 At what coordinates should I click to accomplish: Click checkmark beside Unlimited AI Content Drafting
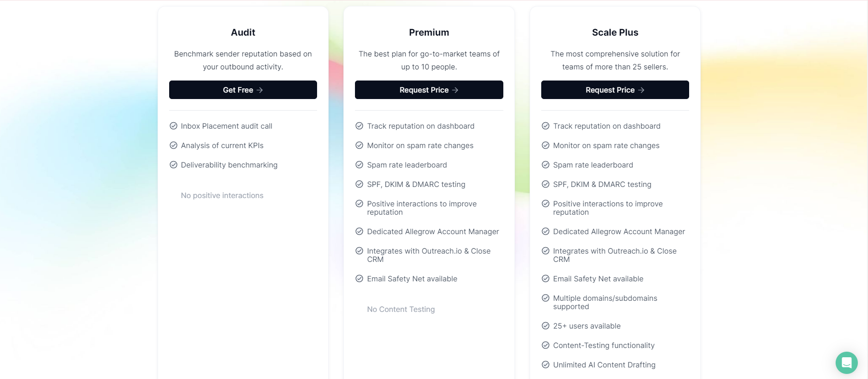point(545,365)
